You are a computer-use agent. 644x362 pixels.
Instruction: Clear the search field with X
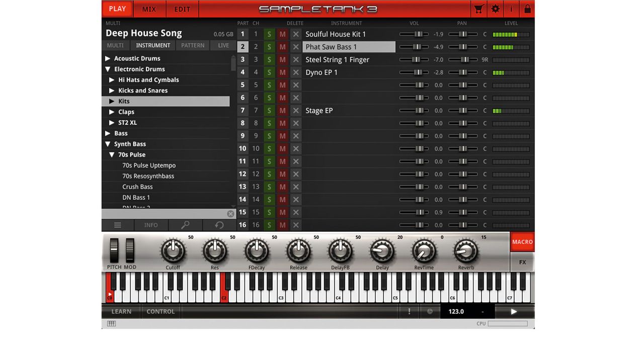click(x=230, y=214)
